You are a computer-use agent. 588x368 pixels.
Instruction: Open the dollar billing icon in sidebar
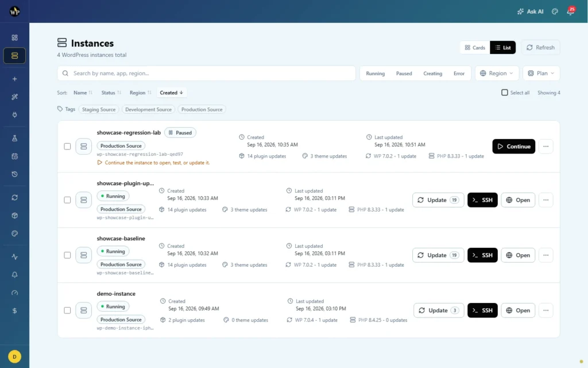14,311
